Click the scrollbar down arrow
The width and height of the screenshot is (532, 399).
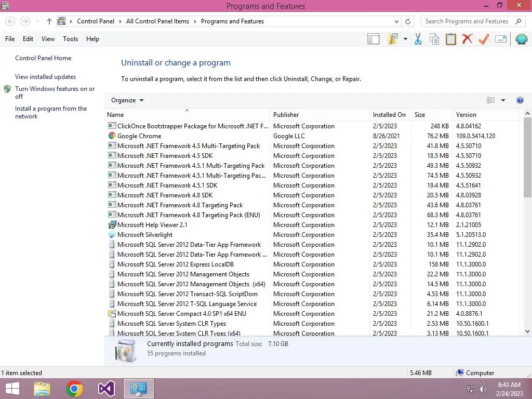[527, 331]
